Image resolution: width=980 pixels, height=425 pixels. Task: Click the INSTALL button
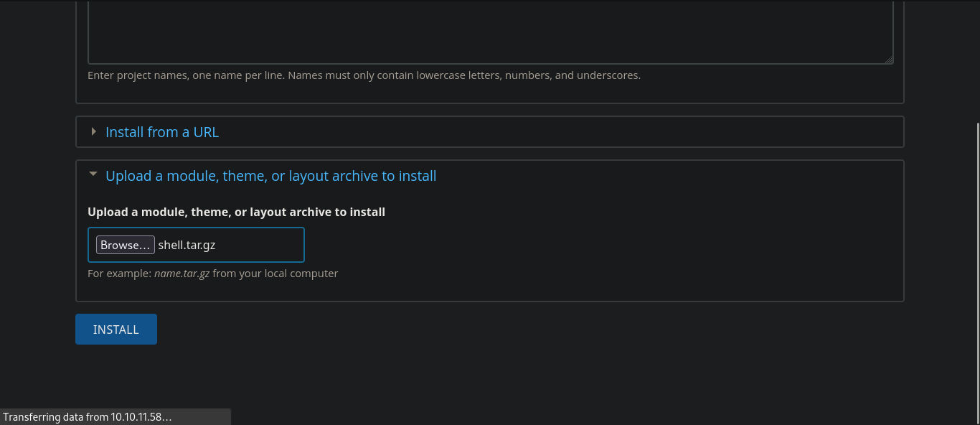click(116, 330)
